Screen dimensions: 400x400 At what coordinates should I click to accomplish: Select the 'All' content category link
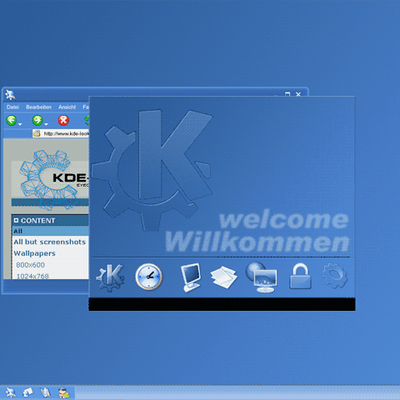coord(18,231)
